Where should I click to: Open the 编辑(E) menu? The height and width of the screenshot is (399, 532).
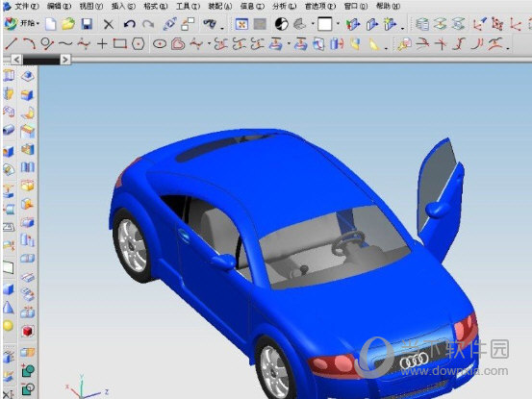[x=59, y=6]
